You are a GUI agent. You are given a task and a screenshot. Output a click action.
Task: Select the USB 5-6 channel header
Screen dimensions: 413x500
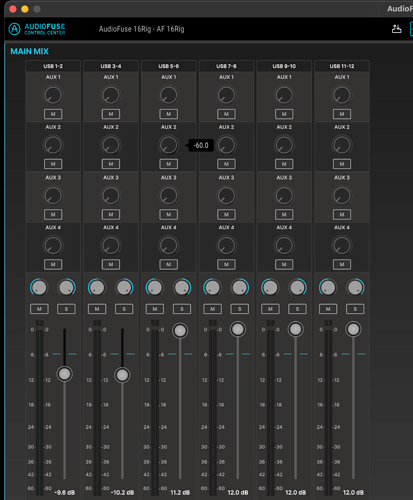click(169, 66)
